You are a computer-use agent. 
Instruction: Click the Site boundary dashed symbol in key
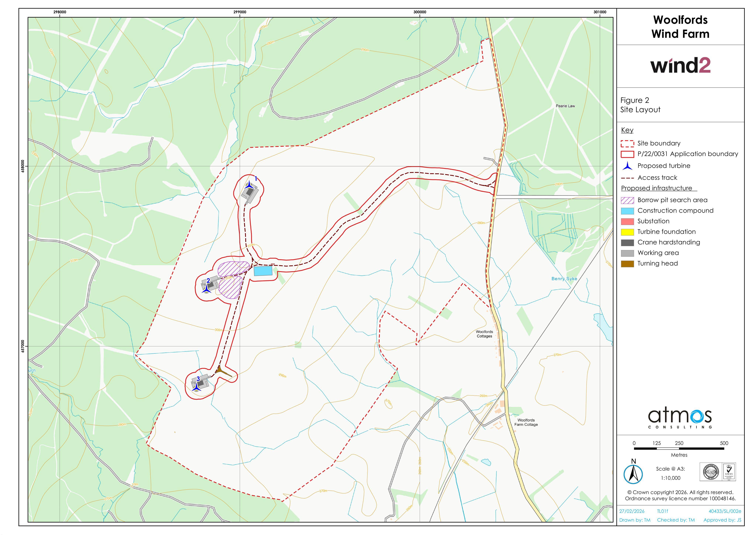point(628,144)
